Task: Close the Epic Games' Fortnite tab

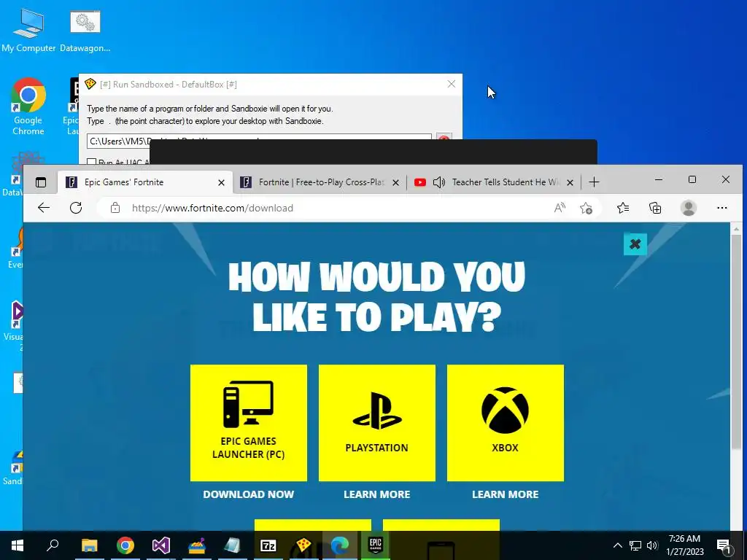Action: coord(221,182)
